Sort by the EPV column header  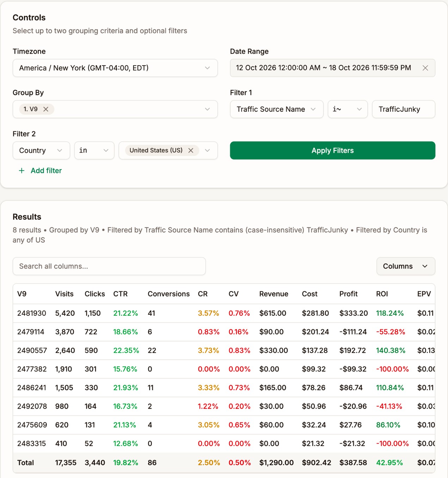coord(424,294)
